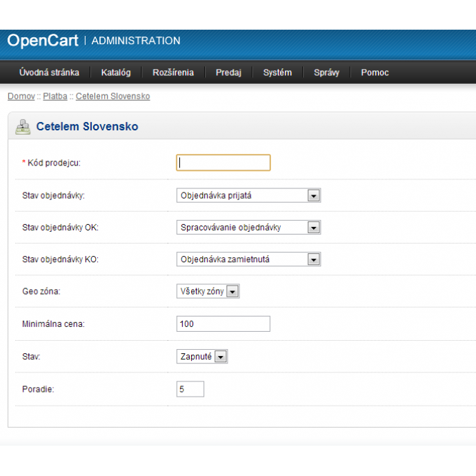Click the OpenCart logo
This screenshot has height=476, width=476.
pyautogui.click(x=43, y=41)
